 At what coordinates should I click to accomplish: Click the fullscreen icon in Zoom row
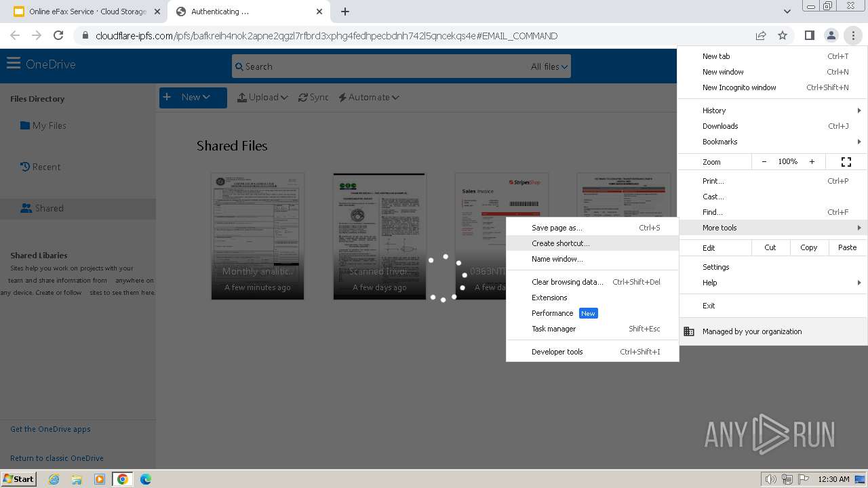point(846,162)
